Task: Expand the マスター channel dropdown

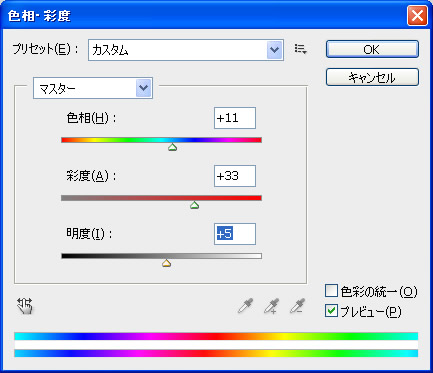Action: [93, 88]
